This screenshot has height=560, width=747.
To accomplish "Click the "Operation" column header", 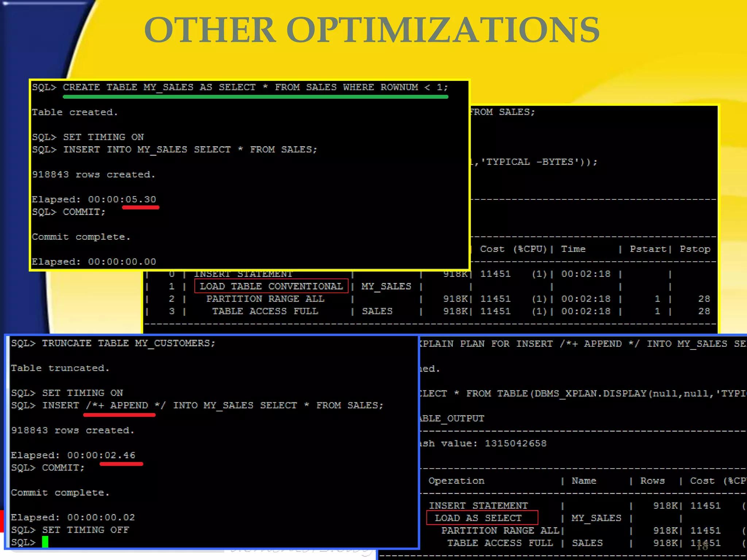I will coord(456,481).
